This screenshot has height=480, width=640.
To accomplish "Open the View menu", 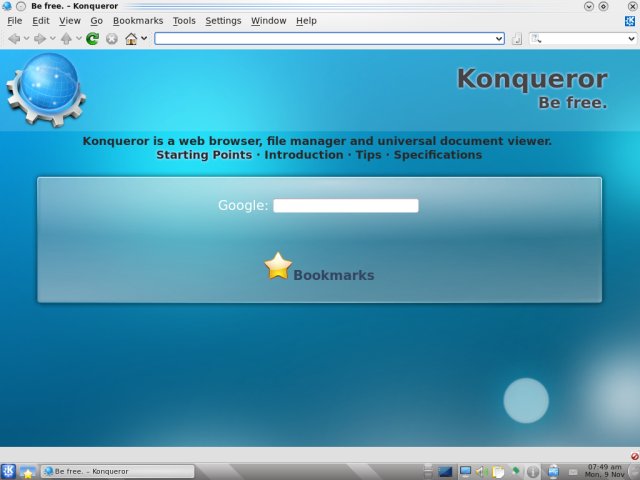I will [70, 21].
